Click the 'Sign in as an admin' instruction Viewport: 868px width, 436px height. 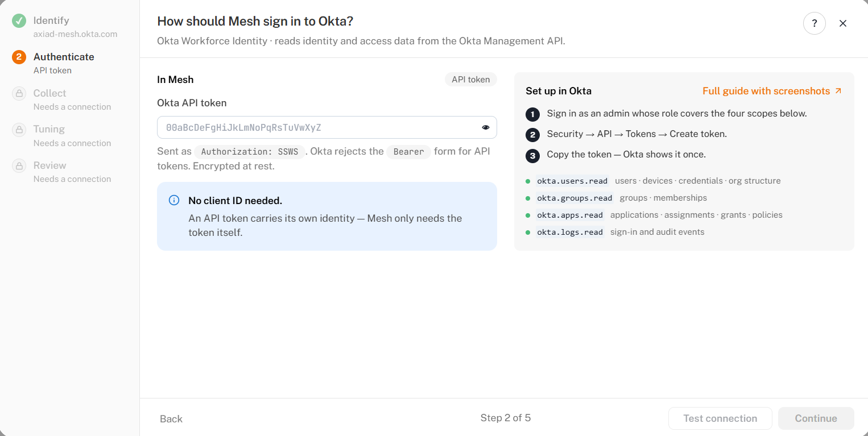pos(677,114)
